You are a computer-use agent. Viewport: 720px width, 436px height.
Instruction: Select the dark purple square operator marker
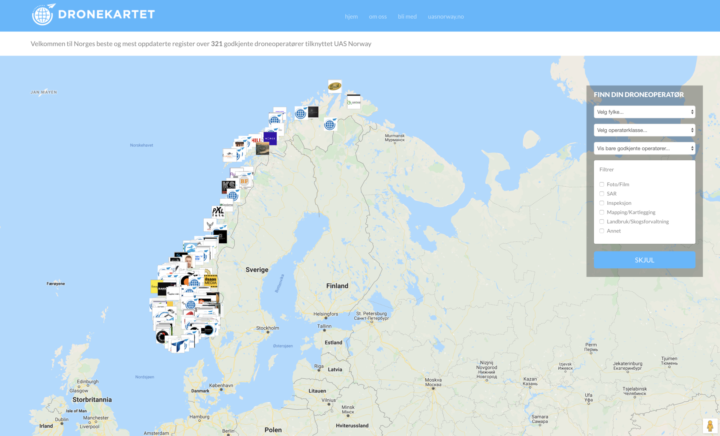(x=270, y=138)
